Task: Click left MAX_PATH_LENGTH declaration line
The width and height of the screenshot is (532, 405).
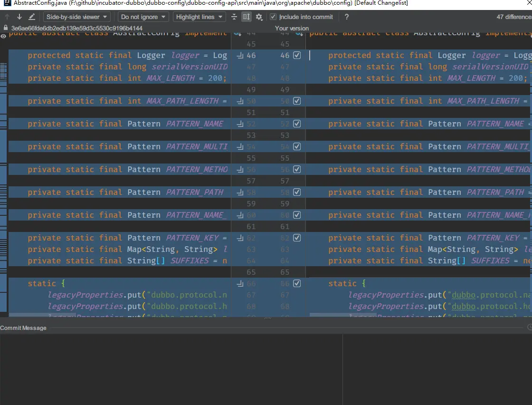Action: [127, 101]
